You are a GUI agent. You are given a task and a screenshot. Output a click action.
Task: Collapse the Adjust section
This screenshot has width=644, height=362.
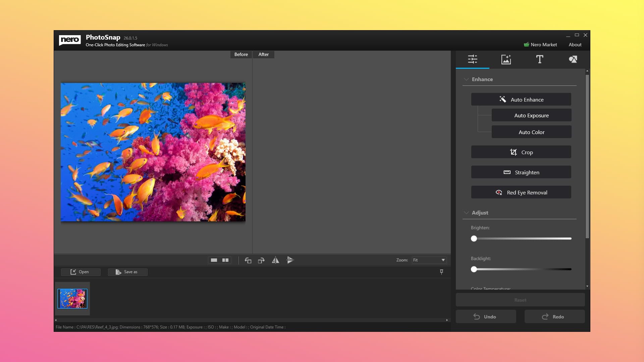click(x=466, y=213)
